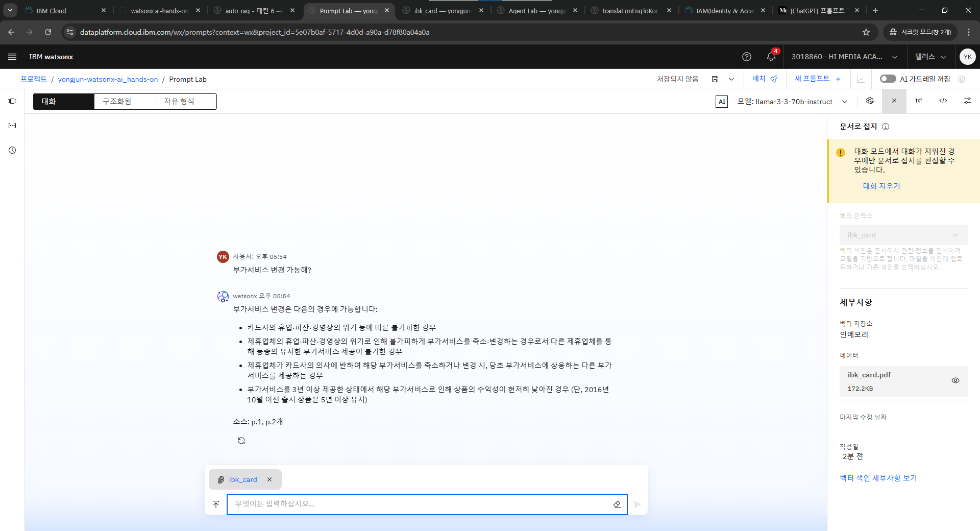Close the auto_rag browser tab
The height and width of the screenshot is (531, 980).
point(292,10)
